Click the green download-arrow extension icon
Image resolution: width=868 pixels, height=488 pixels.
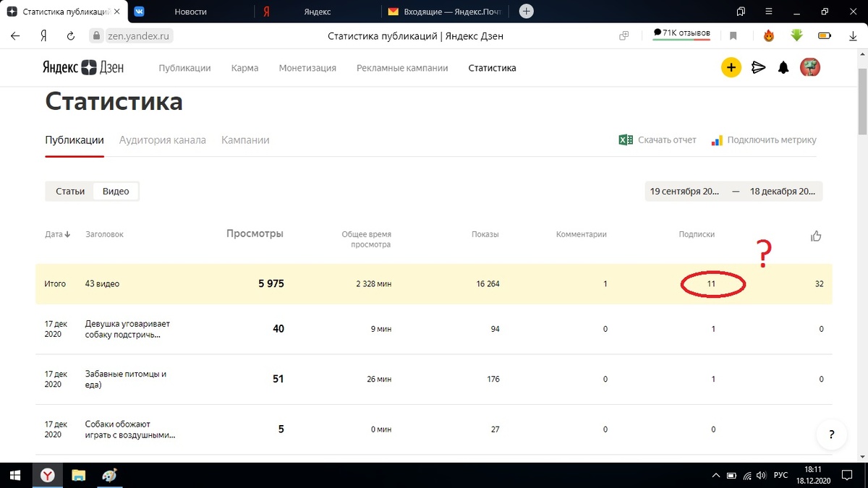point(796,35)
